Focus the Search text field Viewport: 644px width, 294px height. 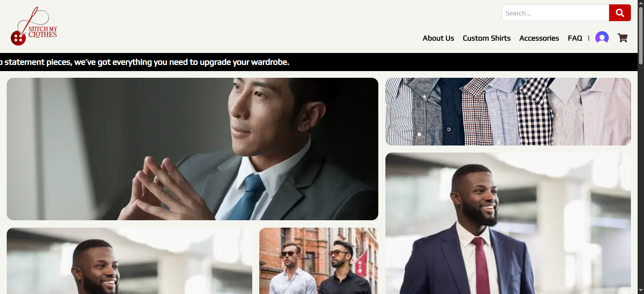point(555,13)
